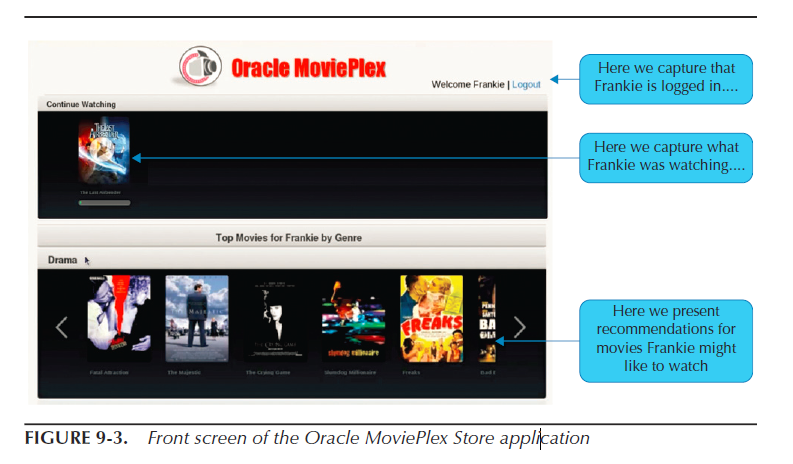Open The Last Airbender poster in Continue Watching
The height and width of the screenshot is (464, 793).
pos(104,150)
